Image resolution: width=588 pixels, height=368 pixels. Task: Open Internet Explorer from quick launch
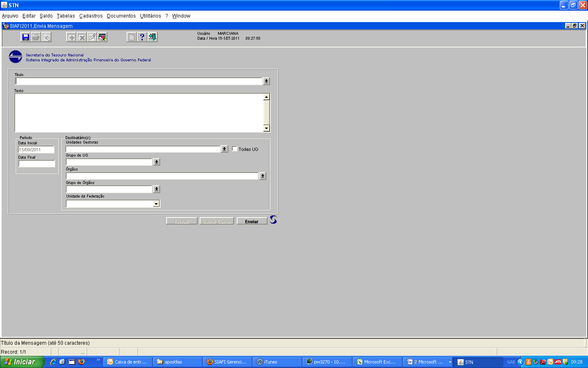click(53, 362)
